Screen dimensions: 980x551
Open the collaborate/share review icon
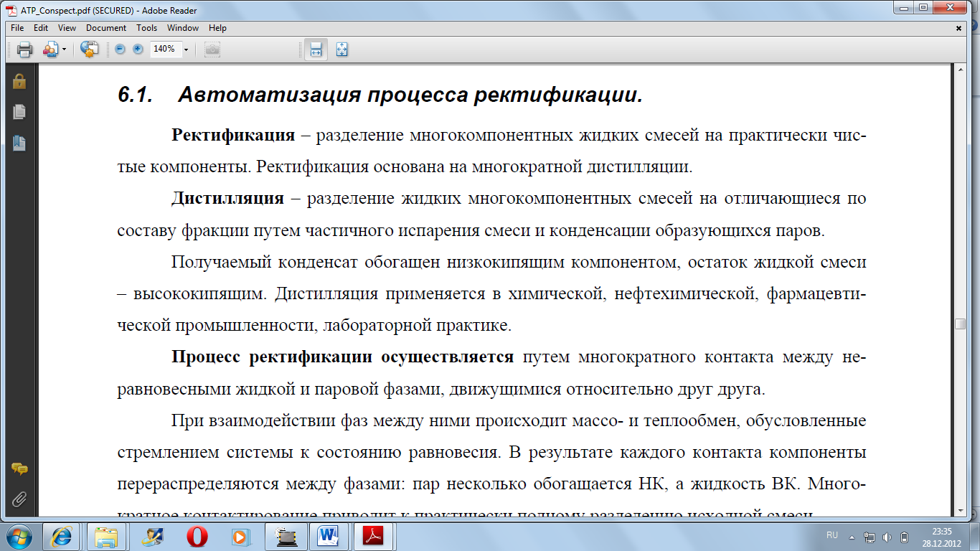coord(50,50)
